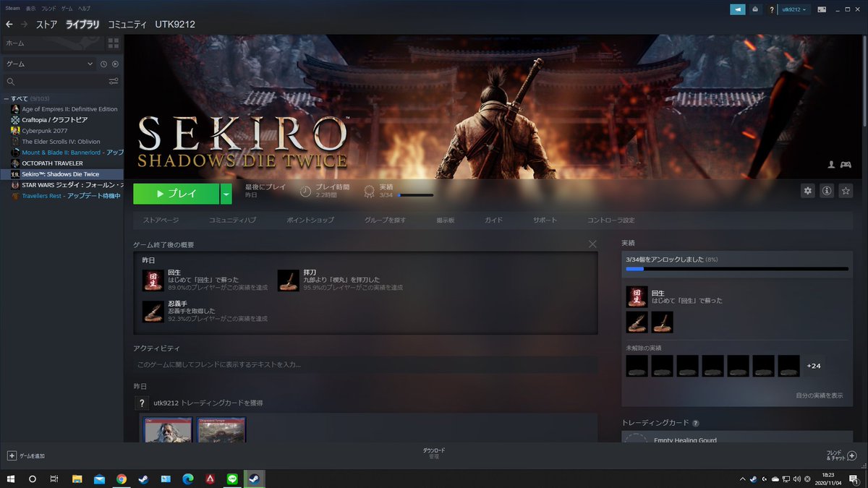Open the サポート link
This screenshot has width=868, height=488.
545,220
